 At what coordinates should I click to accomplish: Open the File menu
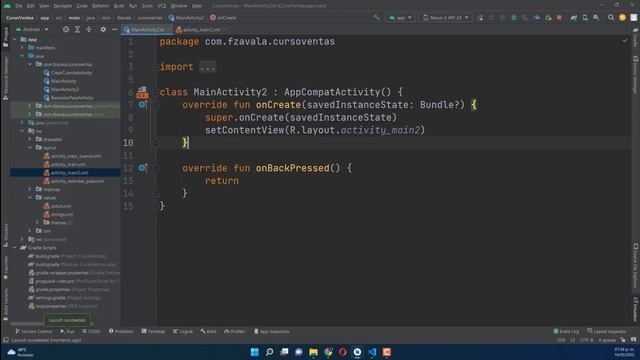[x=19, y=6]
